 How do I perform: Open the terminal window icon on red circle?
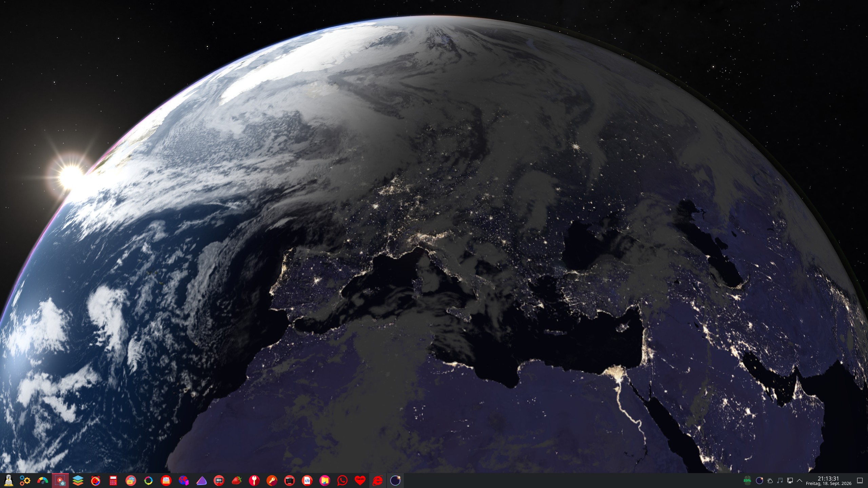coord(290,481)
